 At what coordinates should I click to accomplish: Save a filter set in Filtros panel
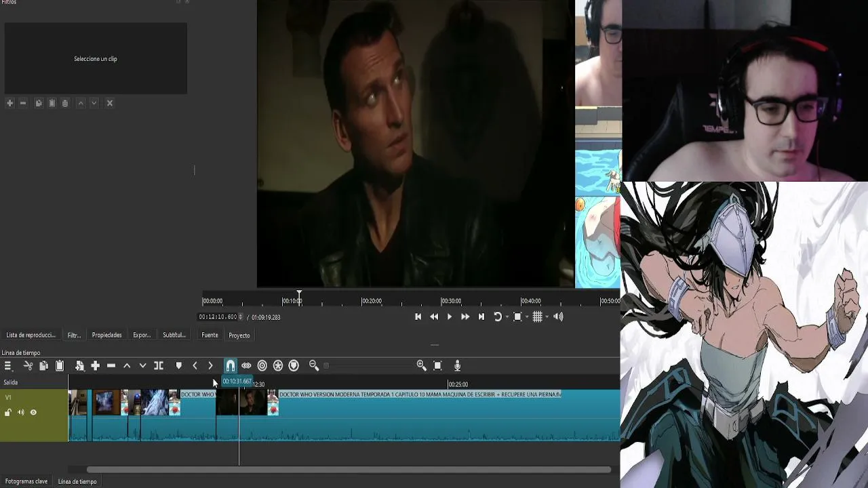(x=65, y=103)
